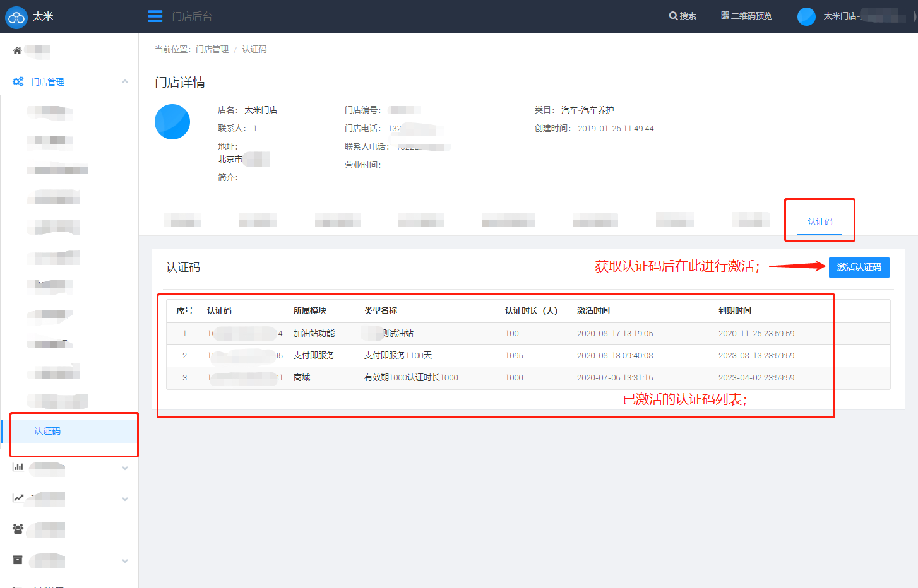This screenshot has width=918, height=588.
Task: Click the 激活时间 column header
Action: point(593,310)
